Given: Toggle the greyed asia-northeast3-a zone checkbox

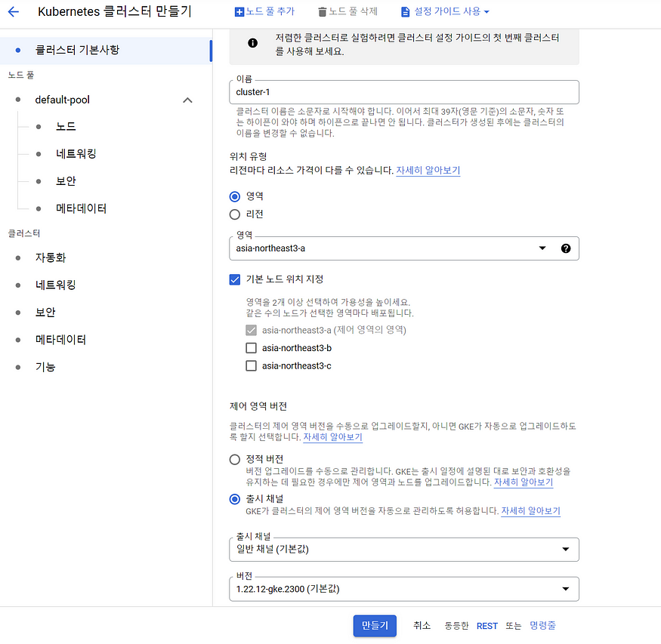Looking at the screenshot, I should coord(252,330).
